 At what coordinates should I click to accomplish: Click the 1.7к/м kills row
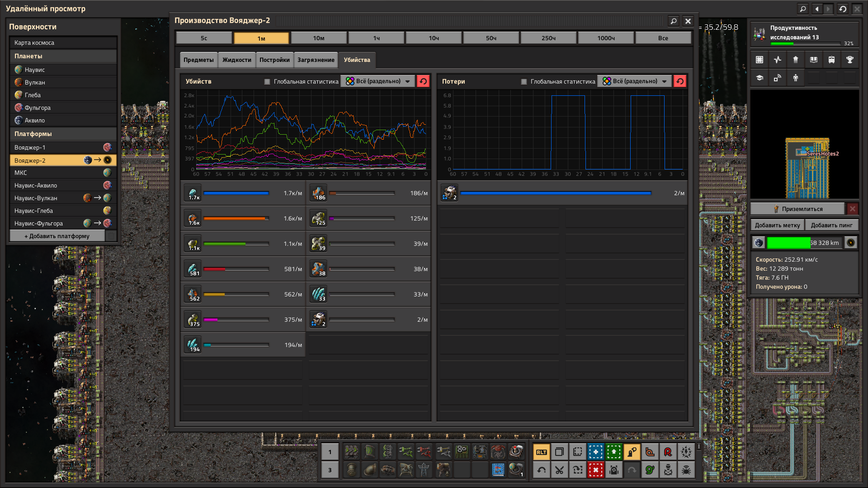243,193
